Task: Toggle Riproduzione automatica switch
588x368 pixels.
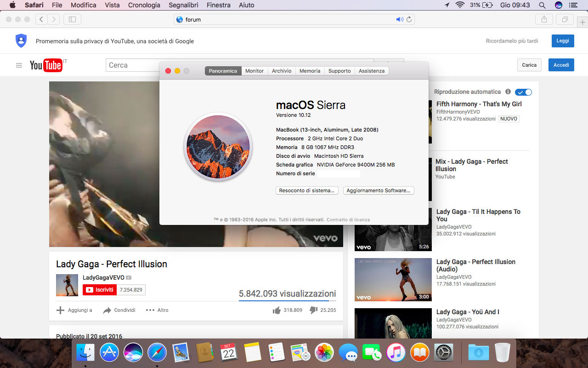Action: (523, 92)
